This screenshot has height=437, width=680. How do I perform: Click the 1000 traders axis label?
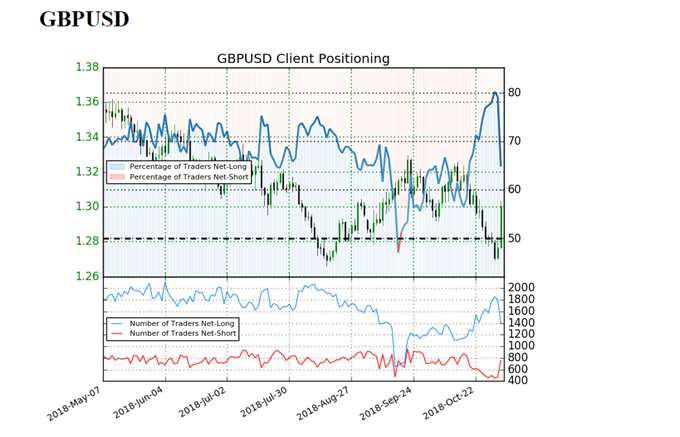tap(521, 346)
